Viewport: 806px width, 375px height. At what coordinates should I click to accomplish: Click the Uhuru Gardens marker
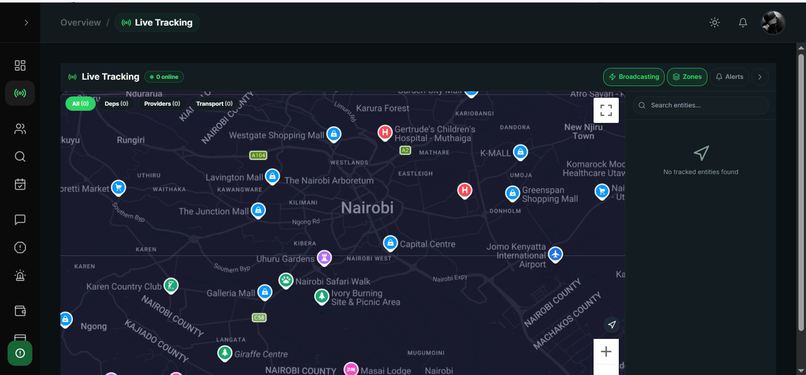click(x=324, y=257)
